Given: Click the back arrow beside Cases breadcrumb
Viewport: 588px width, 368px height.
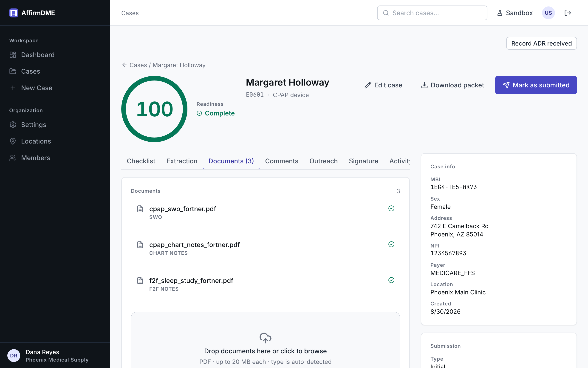Looking at the screenshot, I should 124,65.
